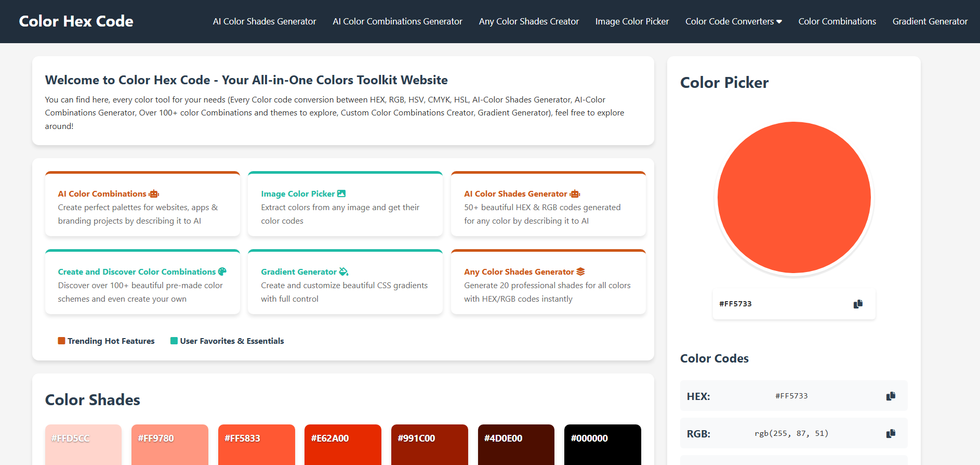Click the Welcome to Color Hex Code heading
The height and width of the screenshot is (465, 980).
[x=246, y=80]
